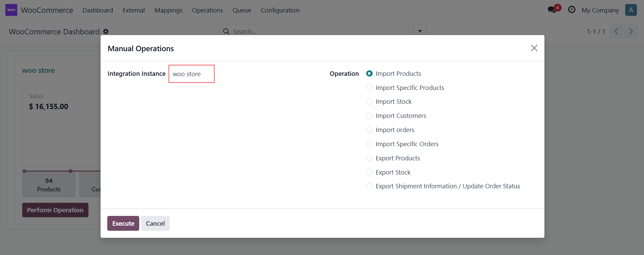Close the Manual Operations dialog
Screen dimensions: 644x255
point(534,48)
